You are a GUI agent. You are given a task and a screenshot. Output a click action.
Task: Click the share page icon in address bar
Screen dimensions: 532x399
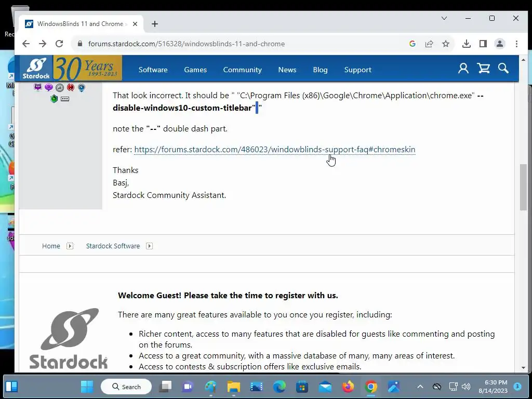[x=429, y=44]
